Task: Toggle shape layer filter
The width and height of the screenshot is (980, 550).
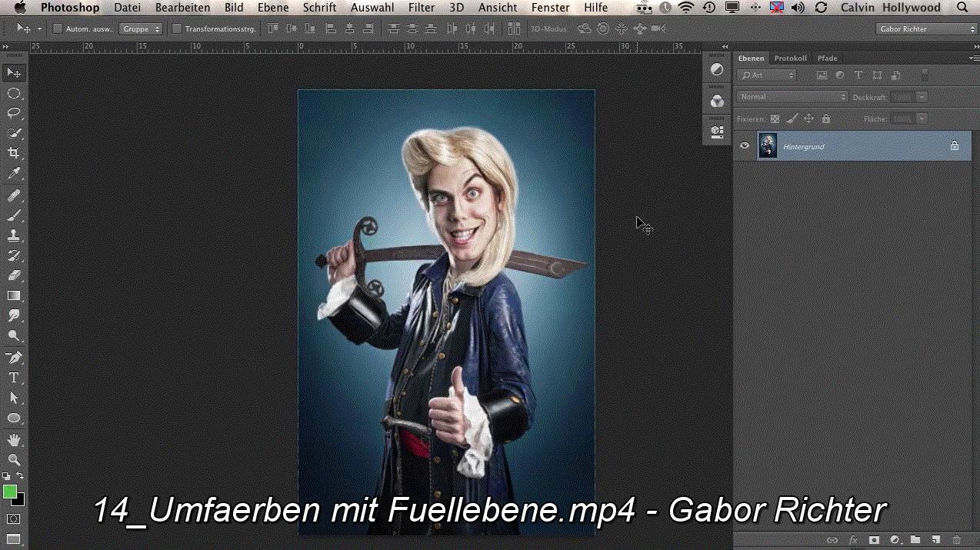Action: 877,75
